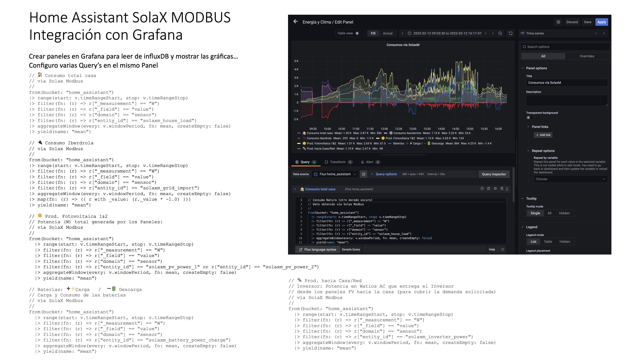Screen dimensions: 644x362
Task: Click the battery emoji in Baterías legend
Action: 429,143
